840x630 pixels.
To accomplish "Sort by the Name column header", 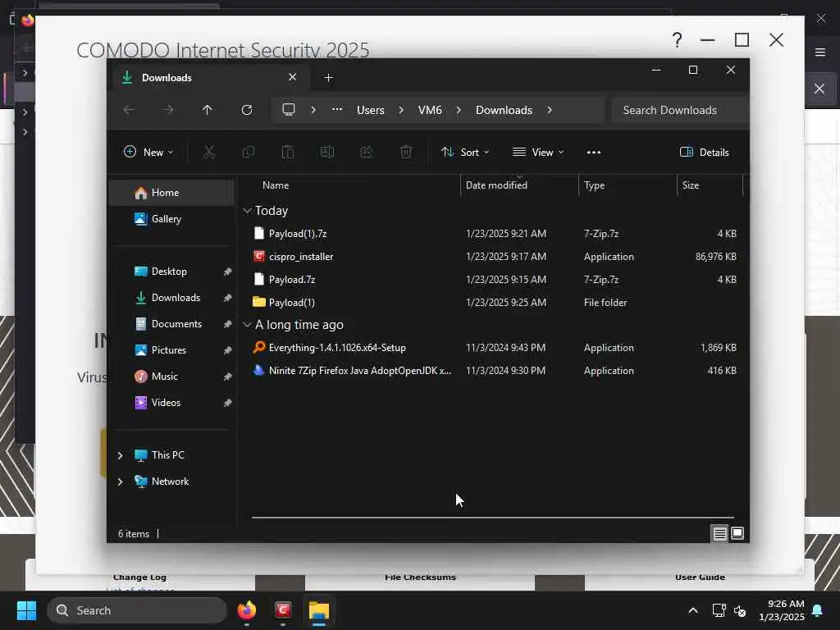I will point(276,185).
